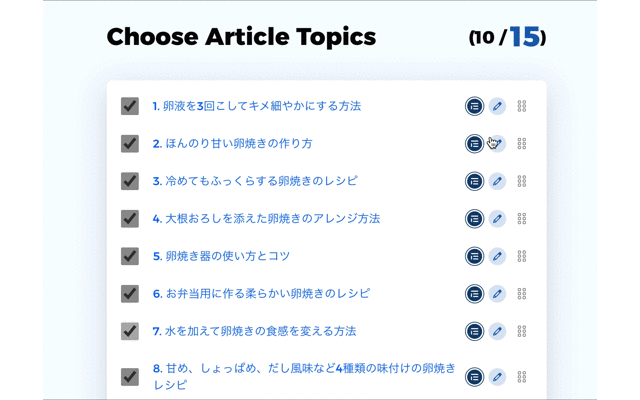Screen dimensions: 640x400
Task: Deselect topic 8 checkbox
Action: pyautogui.click(x=130, y=377)
